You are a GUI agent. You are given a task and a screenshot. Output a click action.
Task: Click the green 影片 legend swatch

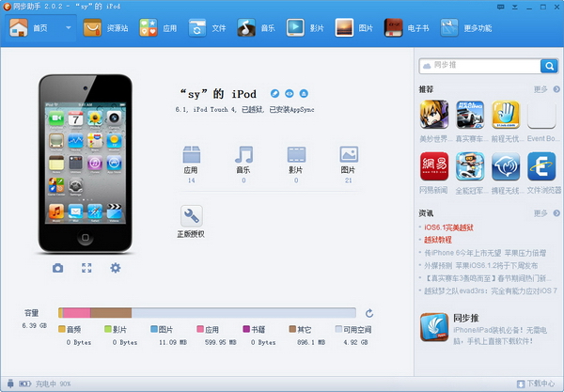107,329
